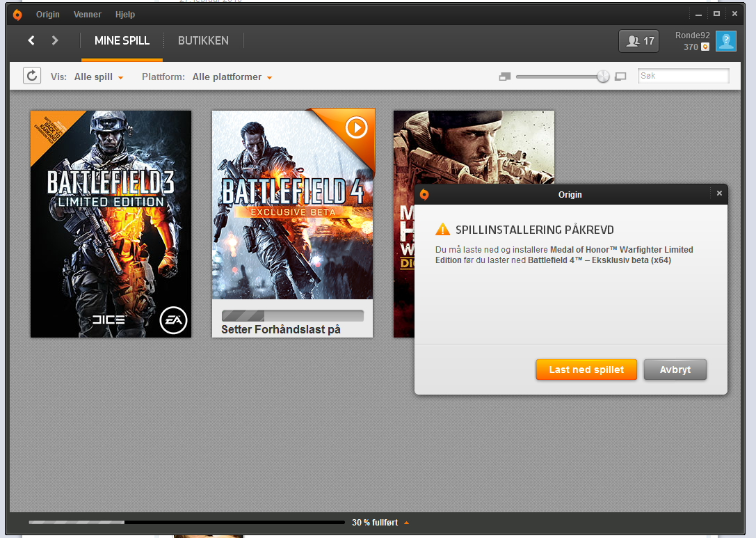The image size is (756, 538).
Task: Switch to the BUTIKKEN tab
Action: [x=204, y=41]
